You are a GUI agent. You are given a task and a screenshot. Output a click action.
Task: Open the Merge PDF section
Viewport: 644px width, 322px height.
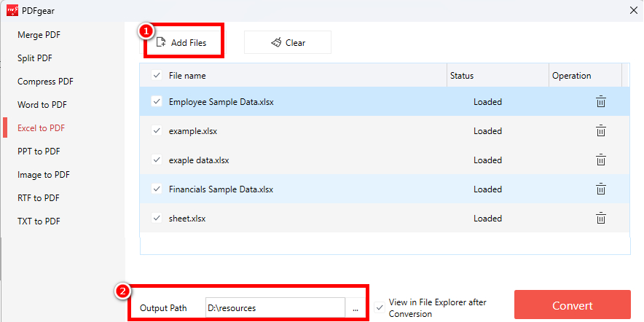[x=39, y=35]
